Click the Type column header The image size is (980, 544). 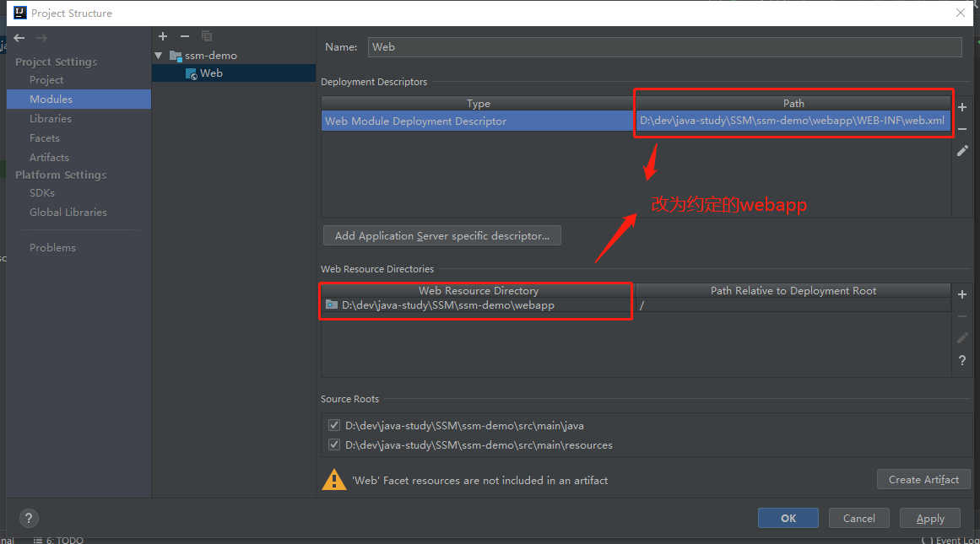pyautogui.click(x=478, y=104)
